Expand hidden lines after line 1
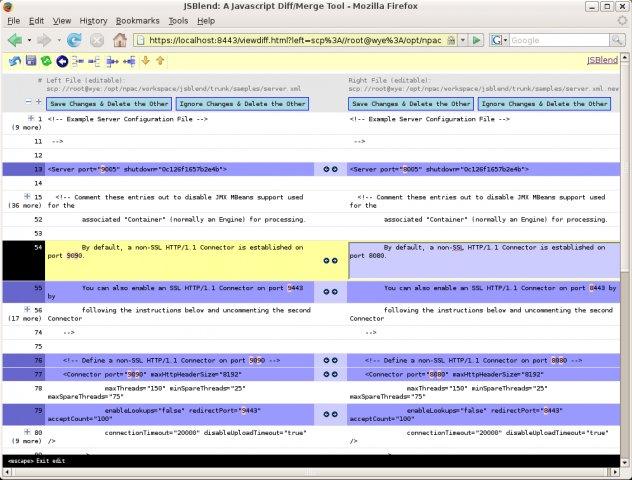Screen dimensions: 632x480 point(30,118)
